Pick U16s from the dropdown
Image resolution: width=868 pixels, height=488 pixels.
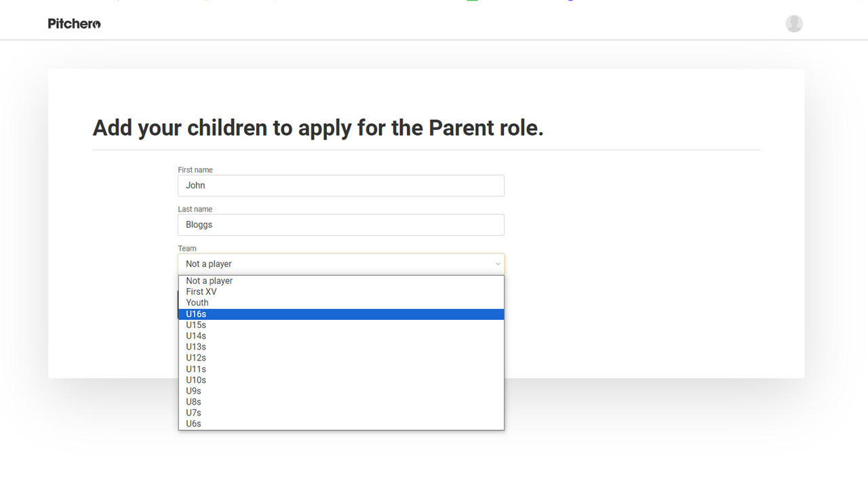pos(196,314)
